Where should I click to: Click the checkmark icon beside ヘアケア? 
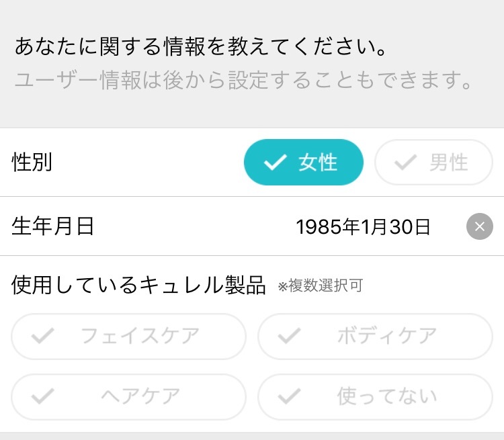tap(43, 396)
